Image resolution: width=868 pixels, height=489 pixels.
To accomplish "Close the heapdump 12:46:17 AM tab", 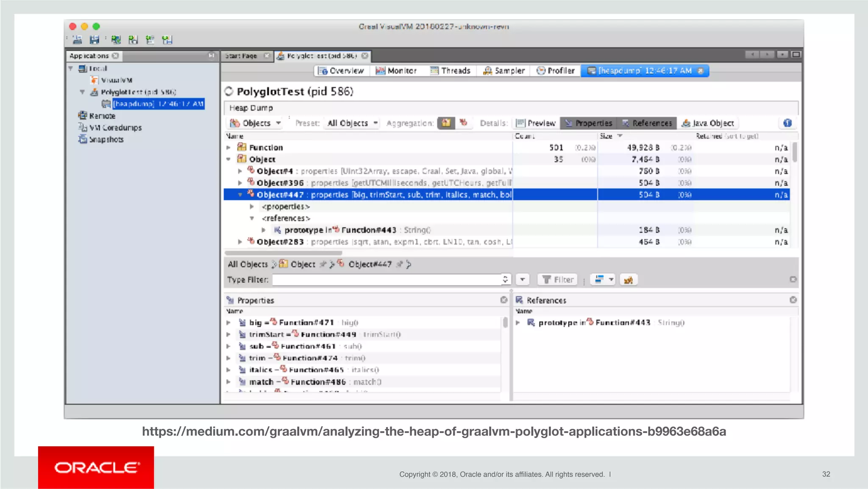I will click(x=701, y=71).
